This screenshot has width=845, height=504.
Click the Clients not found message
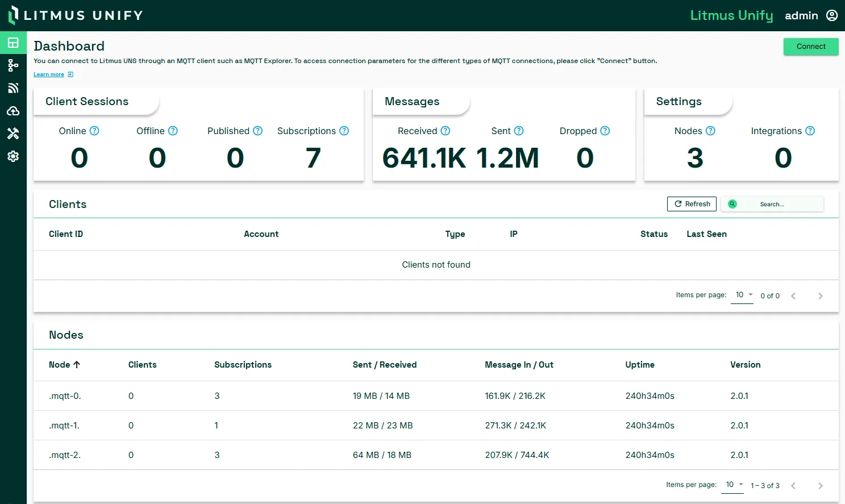click(436, 265)
